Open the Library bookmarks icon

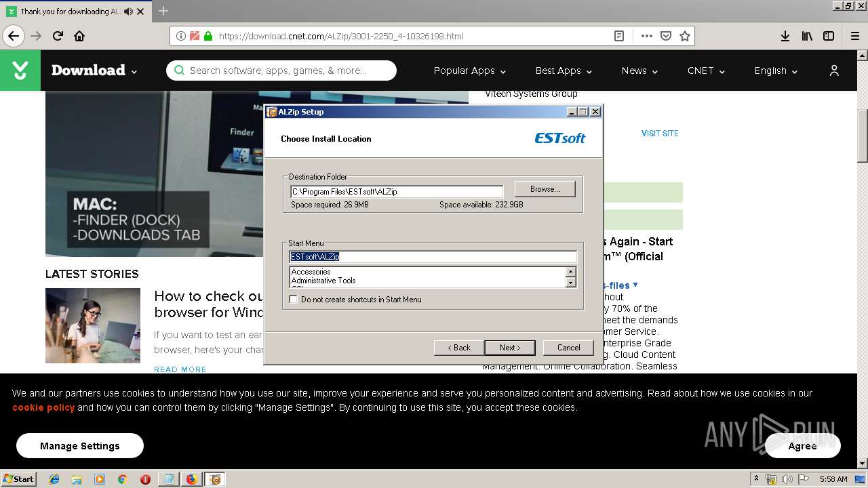click(807, 36)
